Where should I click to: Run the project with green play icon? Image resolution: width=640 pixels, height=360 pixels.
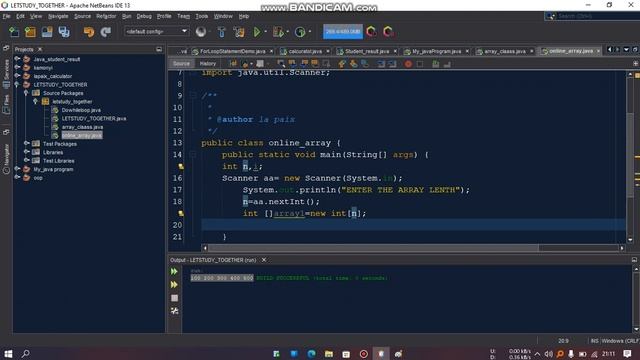click(257, 32)
